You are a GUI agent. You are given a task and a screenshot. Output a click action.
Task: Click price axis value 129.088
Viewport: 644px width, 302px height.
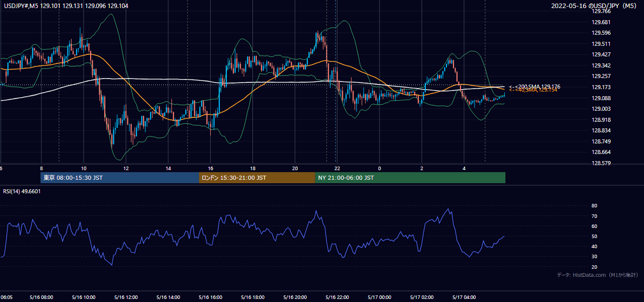click(x=601, y=98)
